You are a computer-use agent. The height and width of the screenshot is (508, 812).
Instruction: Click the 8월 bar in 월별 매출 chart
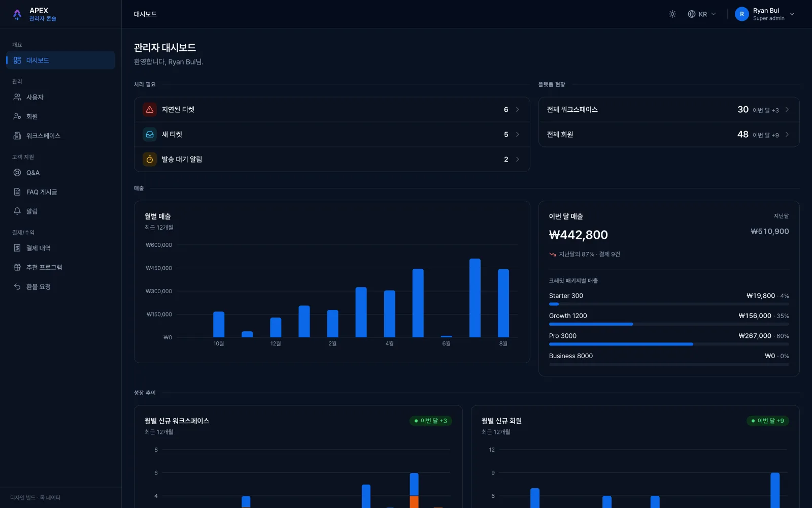[x=503, y=303]
